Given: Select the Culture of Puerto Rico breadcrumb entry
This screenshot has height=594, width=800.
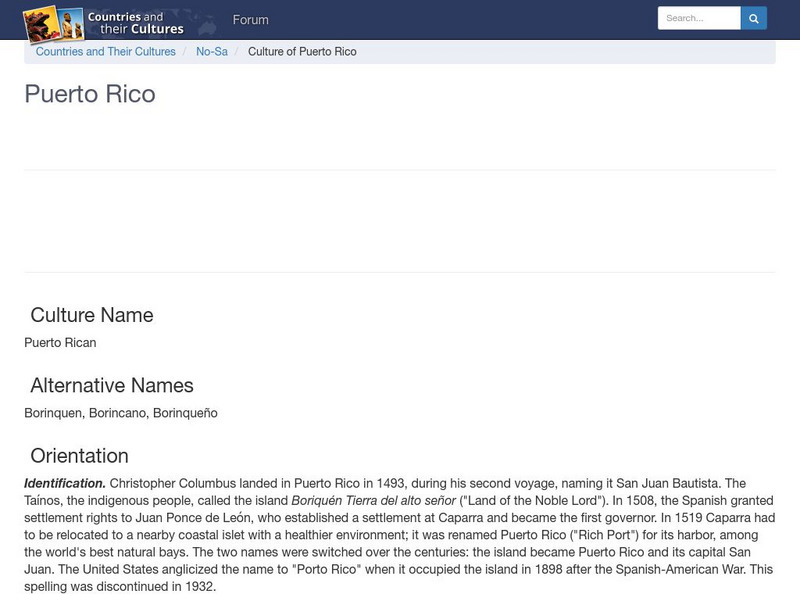Looking at the screenshot, I should (x=302, y=52).
